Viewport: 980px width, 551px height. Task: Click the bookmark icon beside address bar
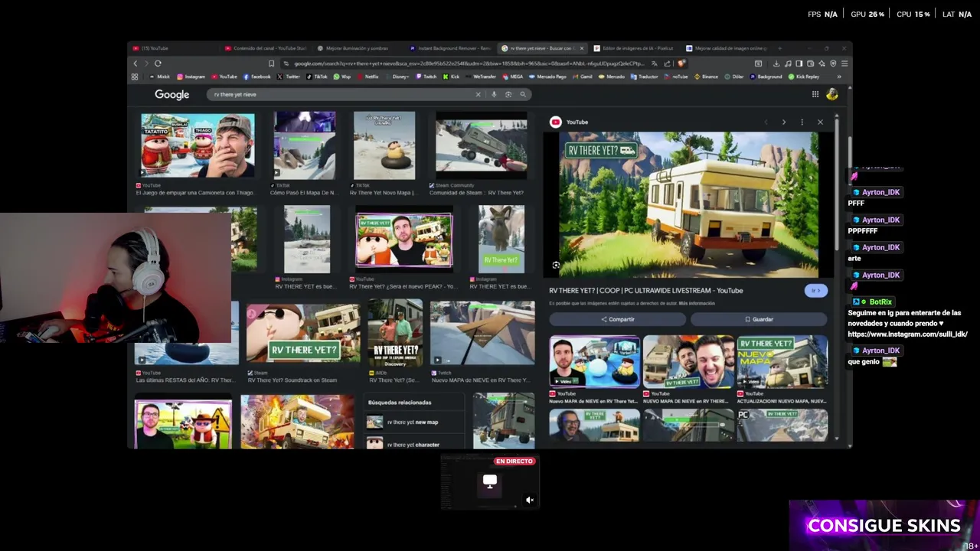point(271,64)
